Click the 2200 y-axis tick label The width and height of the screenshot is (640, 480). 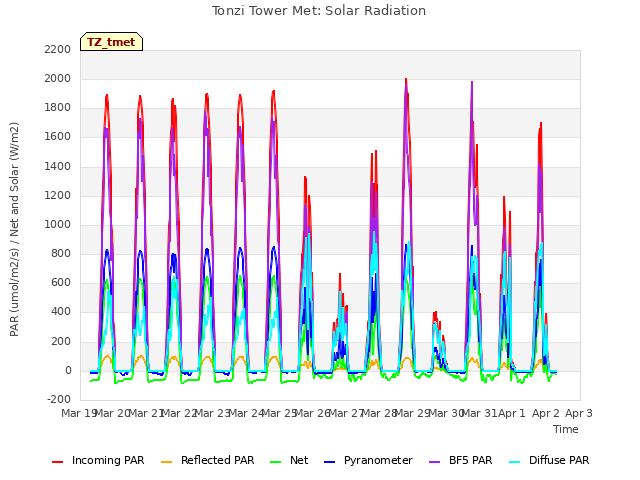coord(58,49)
